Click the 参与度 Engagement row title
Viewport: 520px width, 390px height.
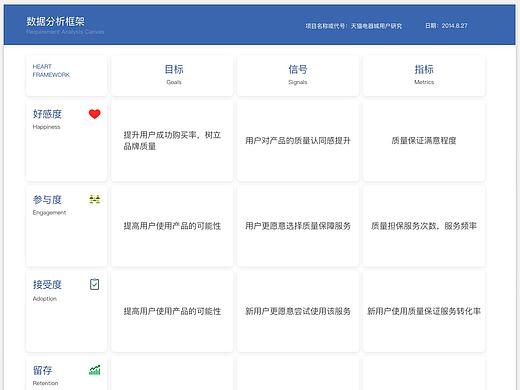(49, 205)
